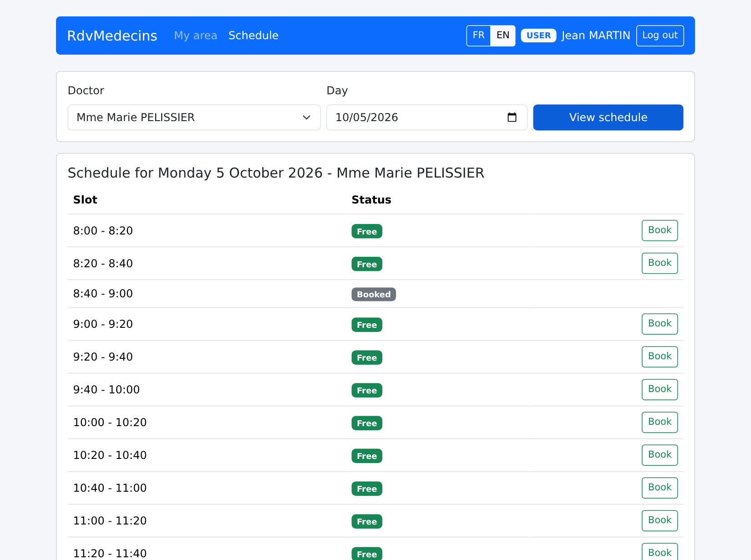
Task: Click the USER role badge
Action: [538, 36]
